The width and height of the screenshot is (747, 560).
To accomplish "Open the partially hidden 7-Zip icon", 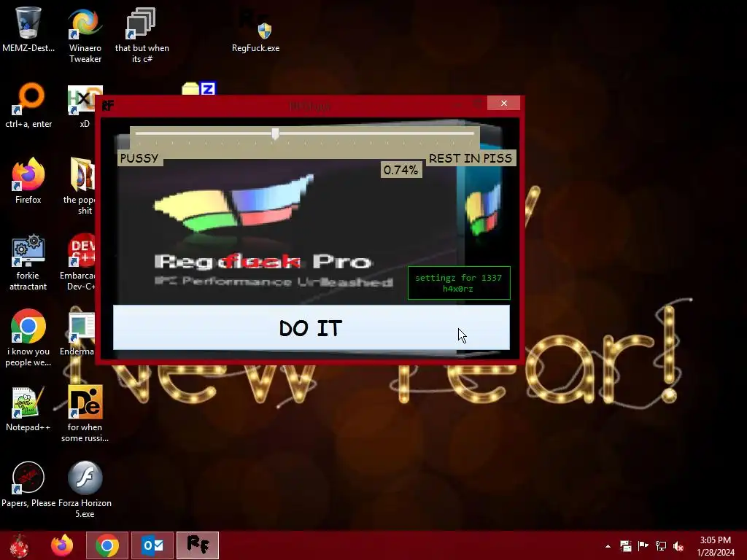I will pos(198,88).
